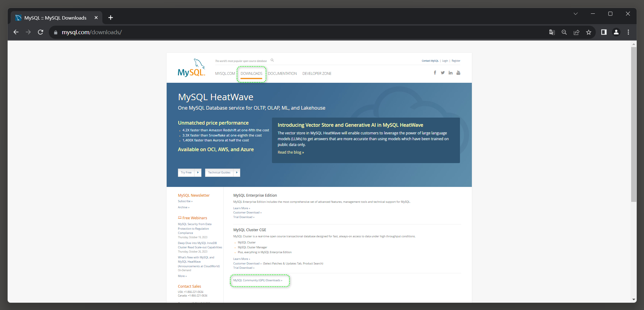The image size is (644, 310).
Task: Open the MySQL Cluster bullet link
Action: [247, 243]
